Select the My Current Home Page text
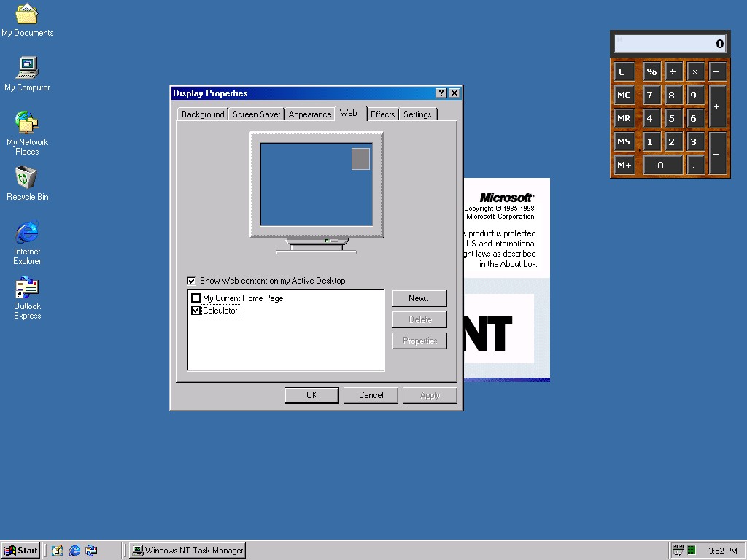This screenshot has width=747, height=560. pyautogui.click(x=243, y=298)
